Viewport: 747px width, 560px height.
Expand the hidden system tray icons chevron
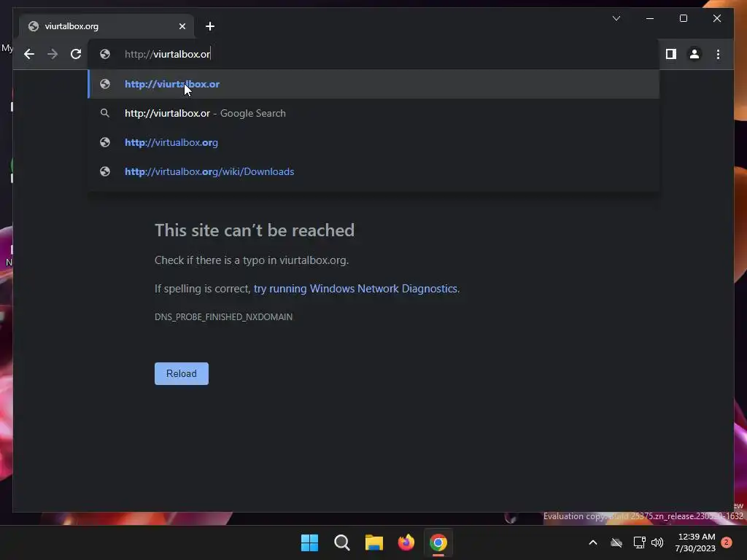coord(593,542)
